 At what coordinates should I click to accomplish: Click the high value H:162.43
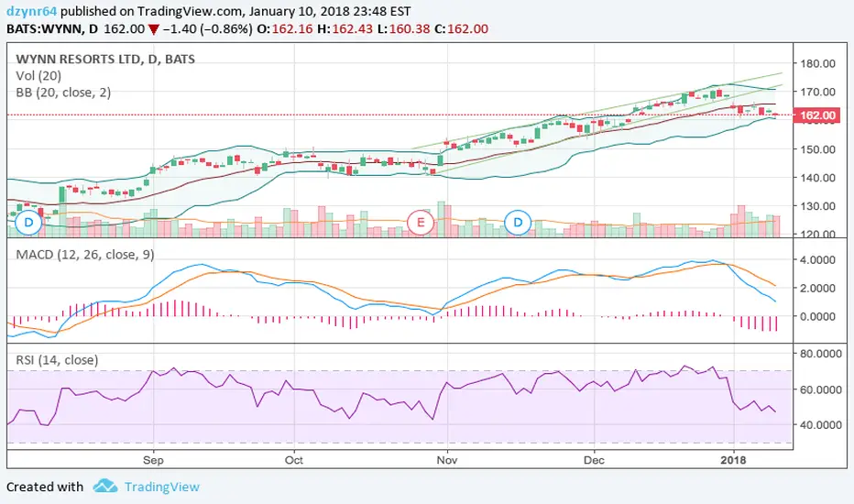345,29
